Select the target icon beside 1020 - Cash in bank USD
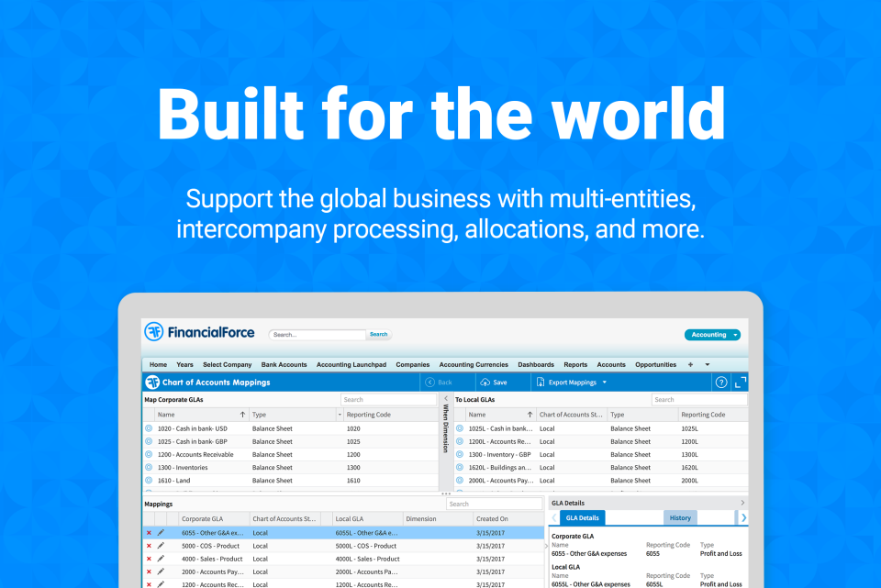The width and height of the screenshot is (881, 588). tap(150, 427)
